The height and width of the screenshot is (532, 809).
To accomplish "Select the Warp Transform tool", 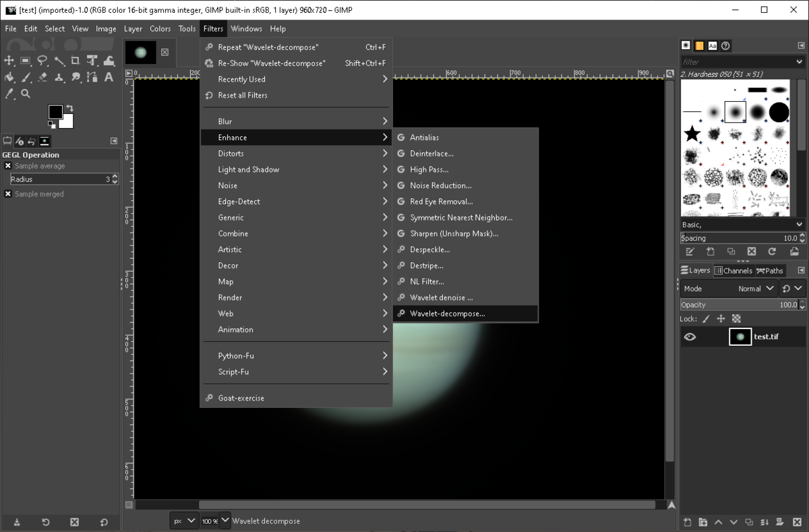I will (x=109, y=61).
